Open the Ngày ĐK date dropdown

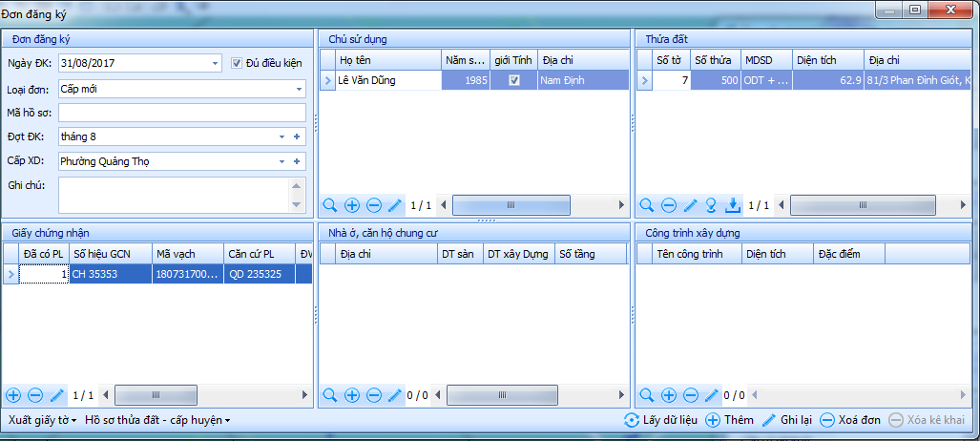pos(215,64)
